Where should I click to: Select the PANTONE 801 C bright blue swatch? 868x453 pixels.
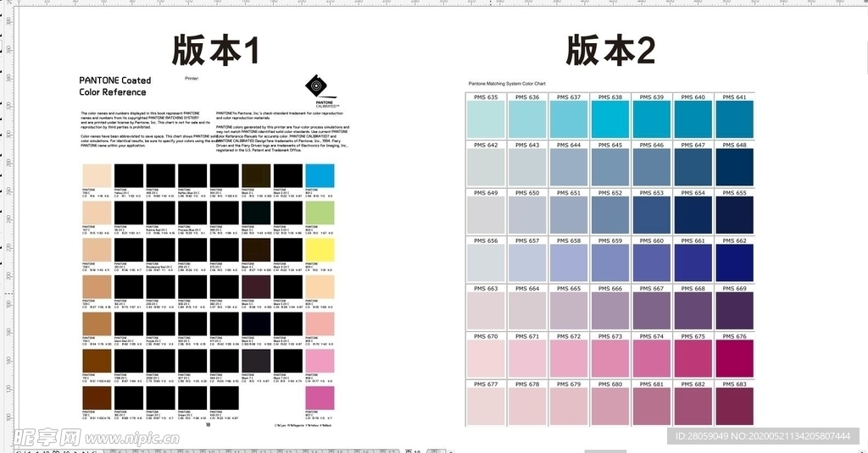[320, 175]
